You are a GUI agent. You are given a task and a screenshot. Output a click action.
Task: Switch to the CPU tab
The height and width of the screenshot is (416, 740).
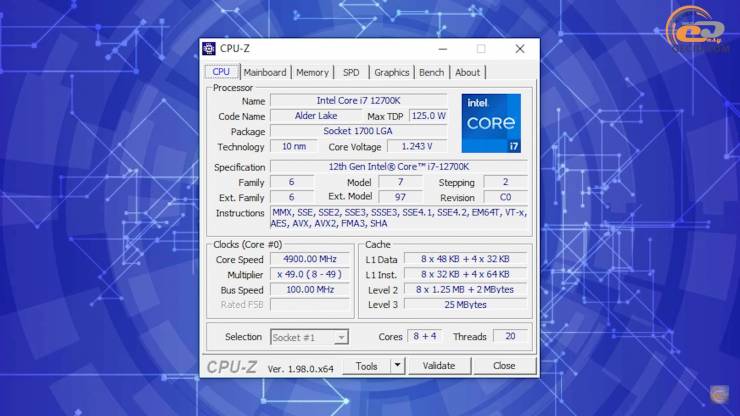(221, 72)
